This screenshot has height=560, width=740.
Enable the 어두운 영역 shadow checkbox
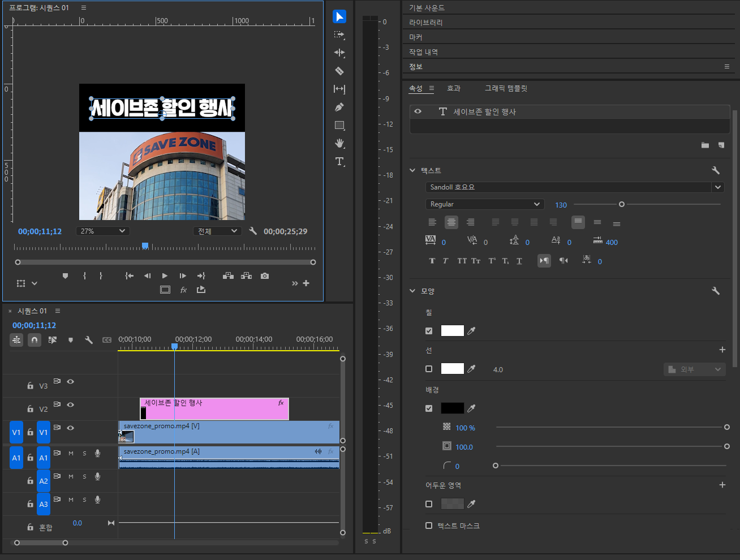[429, 504]
